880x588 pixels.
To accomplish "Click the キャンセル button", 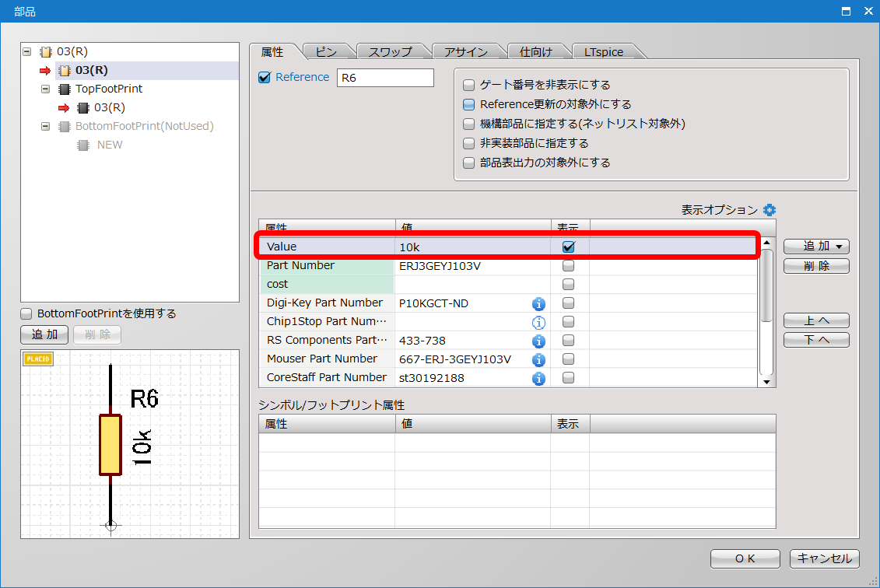I will click(825, 558).
